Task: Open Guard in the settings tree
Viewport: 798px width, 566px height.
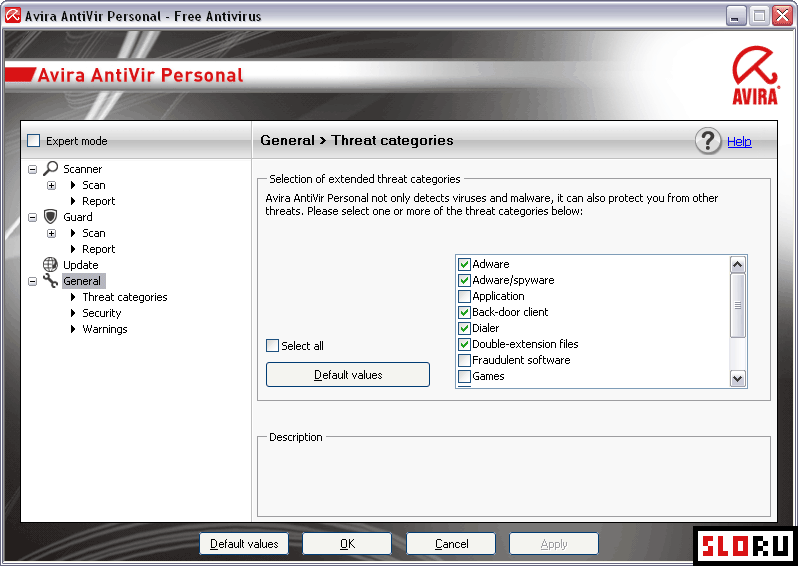Action: click(78, 217)
